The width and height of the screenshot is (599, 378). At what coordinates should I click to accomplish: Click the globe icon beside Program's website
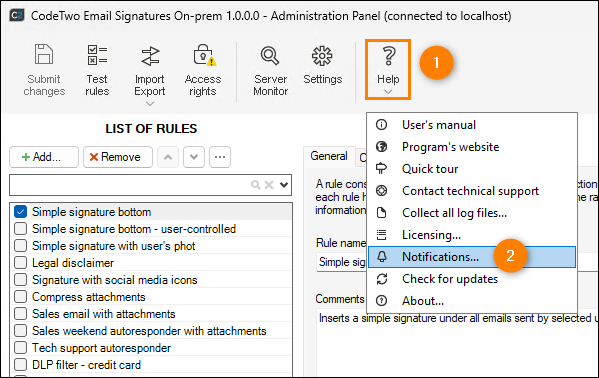[x=381, y=147]
